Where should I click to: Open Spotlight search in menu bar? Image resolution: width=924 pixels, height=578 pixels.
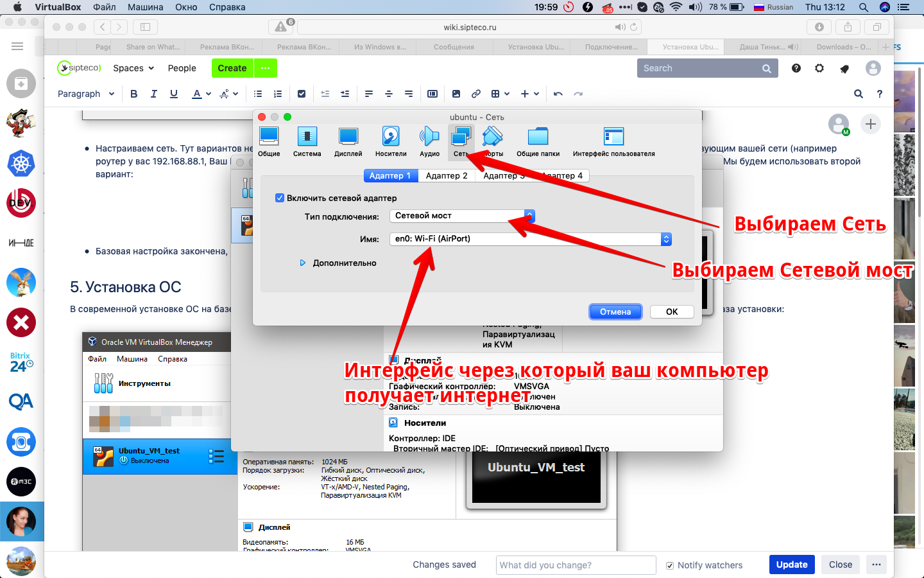(864, 7)
